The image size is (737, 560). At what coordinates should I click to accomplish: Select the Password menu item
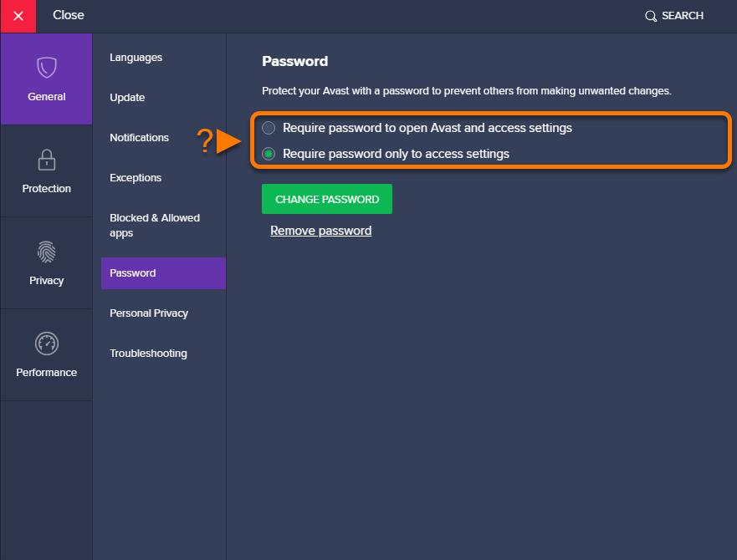click(133, 273)
